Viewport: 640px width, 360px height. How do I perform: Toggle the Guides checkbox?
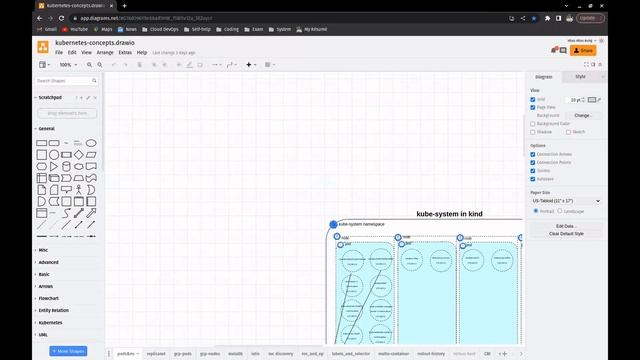coord(533,171)
